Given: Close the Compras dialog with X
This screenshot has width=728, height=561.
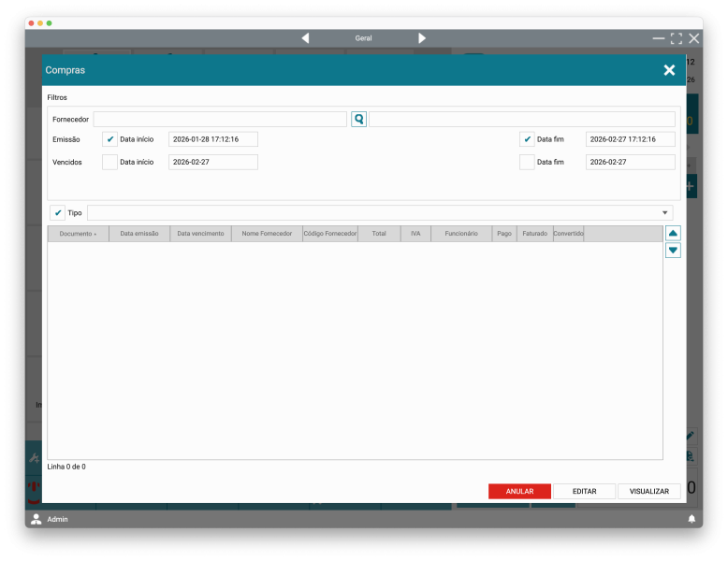Looking at the screenshot, I should (x=669, y=70).
